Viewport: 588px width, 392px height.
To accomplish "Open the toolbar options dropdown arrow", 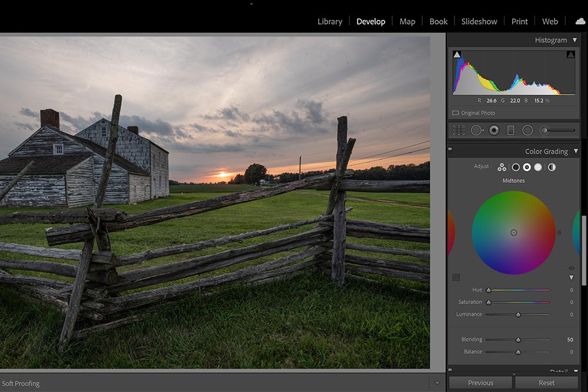I will tap(437, 383).
